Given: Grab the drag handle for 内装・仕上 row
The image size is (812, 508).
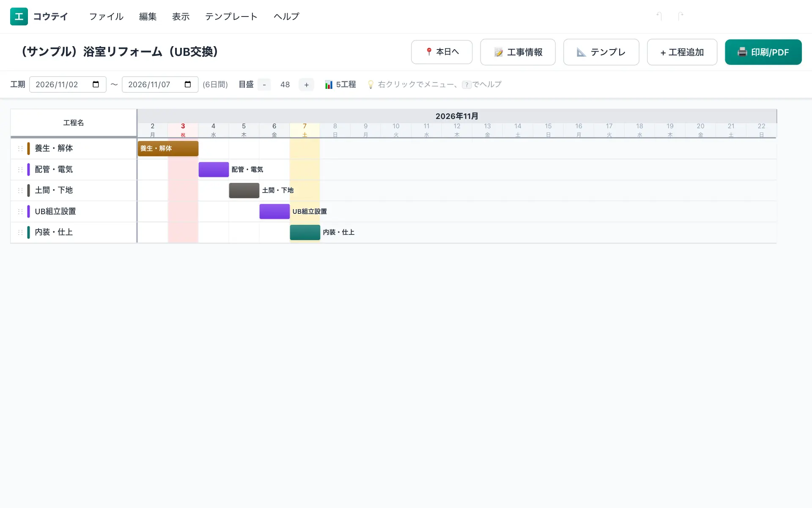Looking at the screenshot, I should click(x=20, y=232).
